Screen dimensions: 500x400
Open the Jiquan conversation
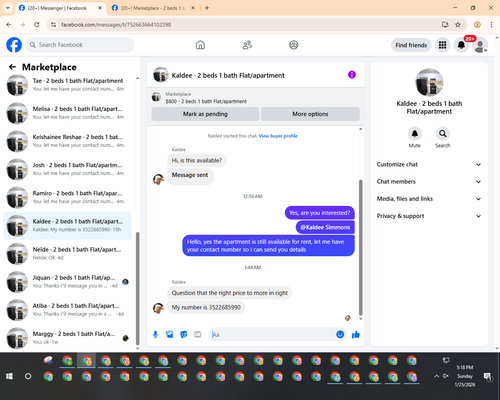[x=67, y=282]
